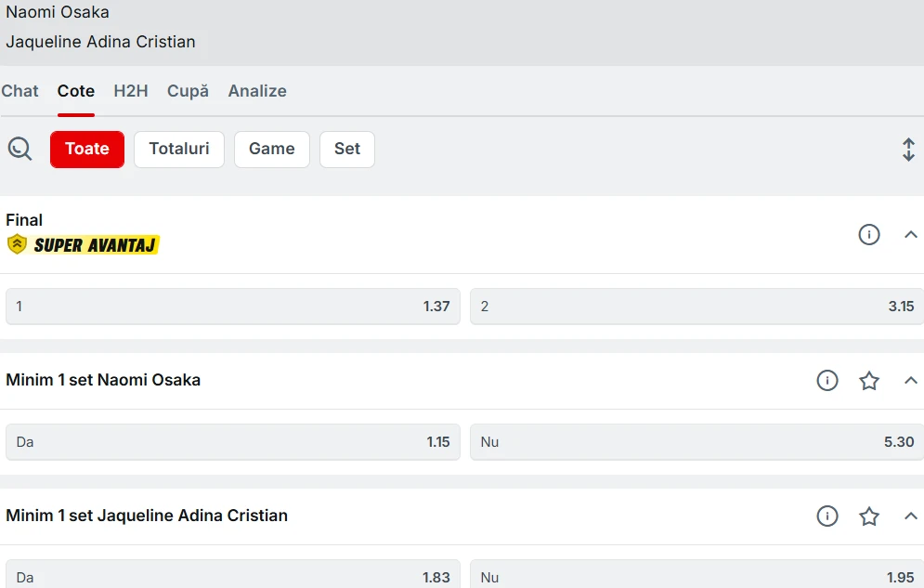Favorite the Minim 1 set Naomi Osaka market
924x588 pixels.
pyautogui.click(x=868, y=380)
